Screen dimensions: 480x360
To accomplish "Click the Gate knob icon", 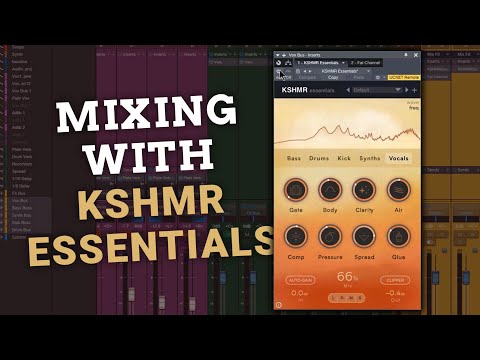I will (296, 190).
